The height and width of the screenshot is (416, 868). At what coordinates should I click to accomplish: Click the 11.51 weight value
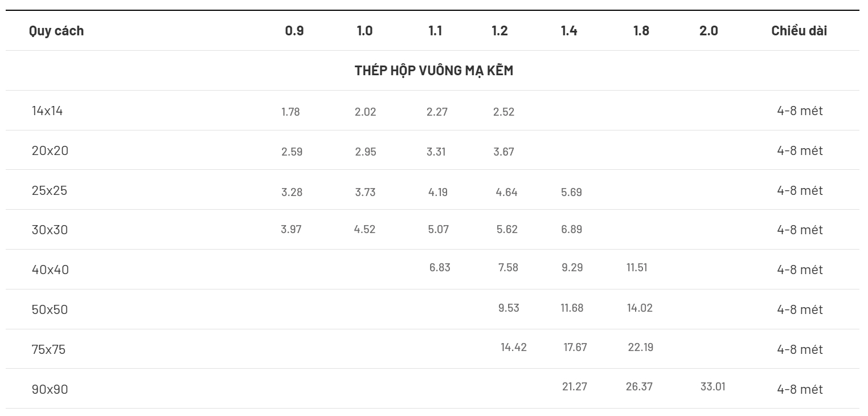point(637,267)
